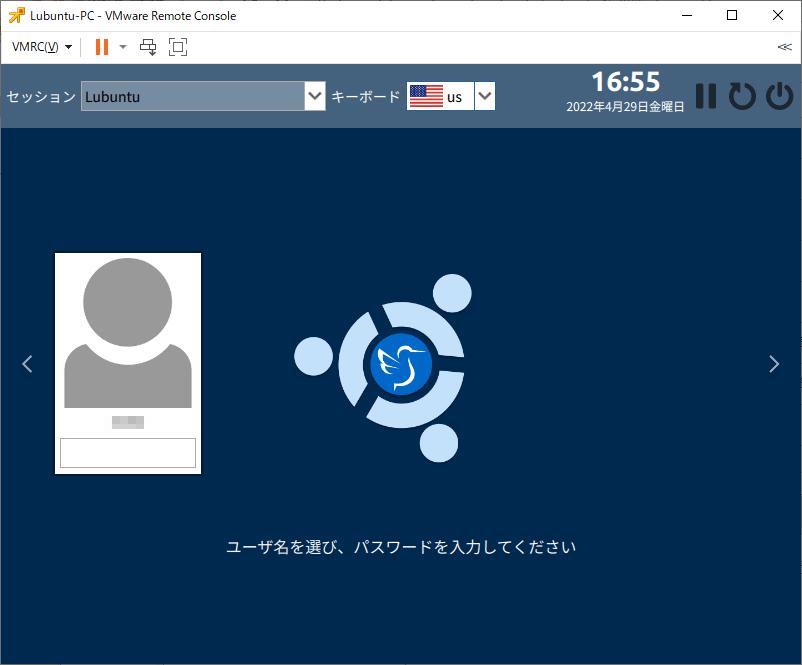Send Ctrl+Alt+Del to the virtual machine

(148, 47)
